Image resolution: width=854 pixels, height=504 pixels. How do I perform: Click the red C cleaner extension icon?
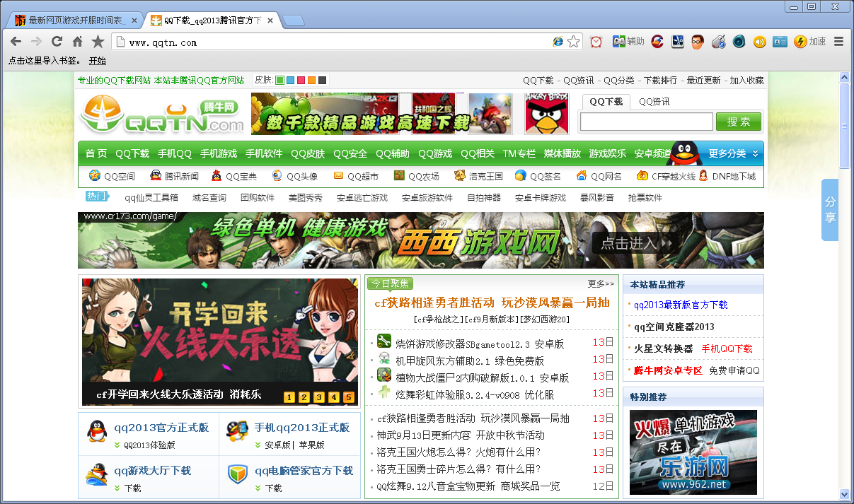(x=657, y=42)
